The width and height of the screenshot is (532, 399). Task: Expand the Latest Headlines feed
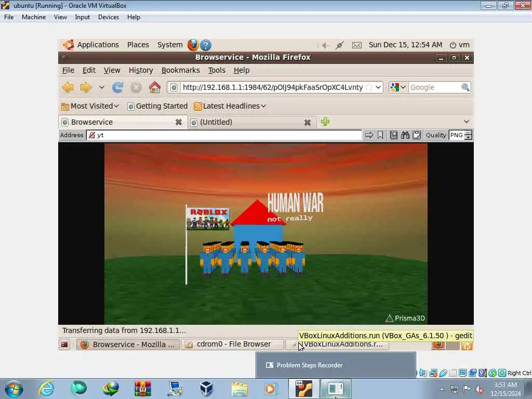[x=230, y=106]
